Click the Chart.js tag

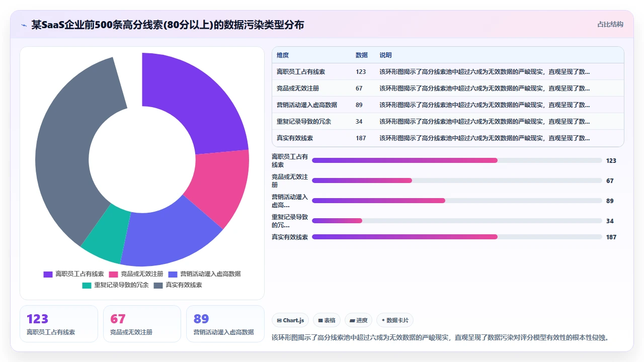[291, 320]
